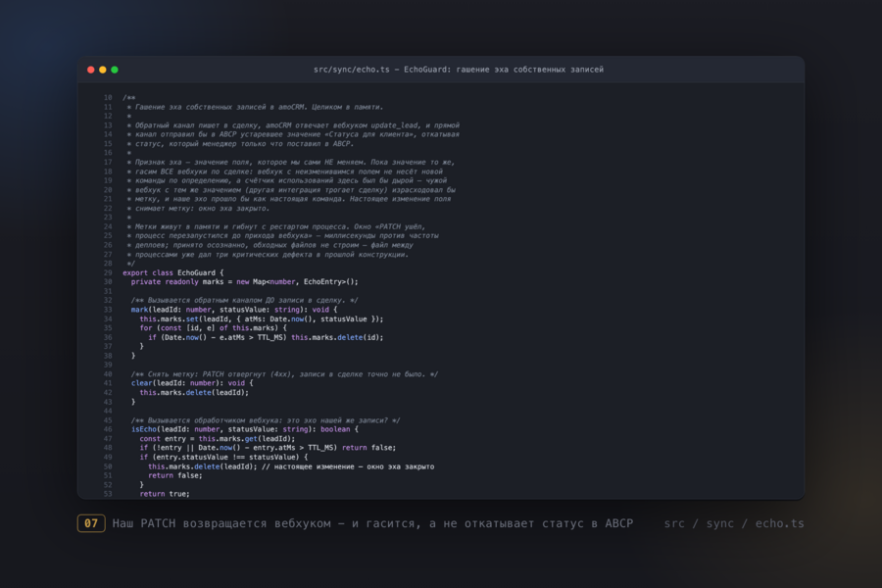Click 'if (entry.statusValue !== statusValue) {'
The width and height of the screenshot is (882, 588).
[223, 457]
